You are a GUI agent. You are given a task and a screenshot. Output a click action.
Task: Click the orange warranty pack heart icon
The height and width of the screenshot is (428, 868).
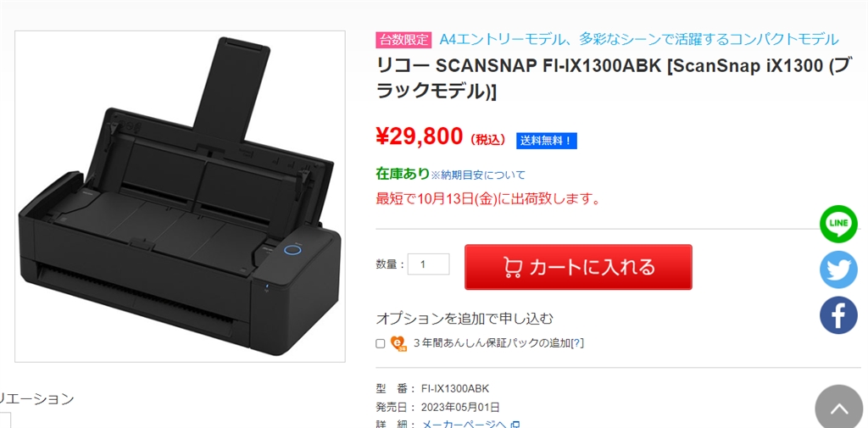pos(398,343)
